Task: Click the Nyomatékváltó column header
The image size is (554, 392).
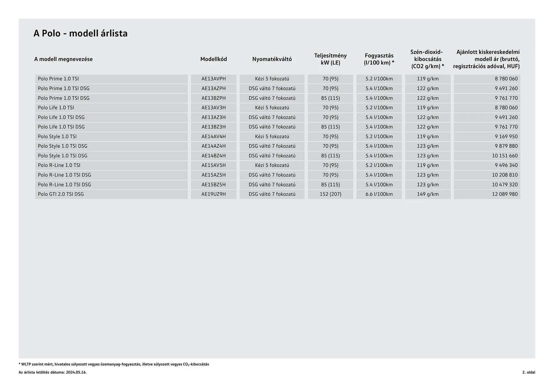Action: (272, 59)
